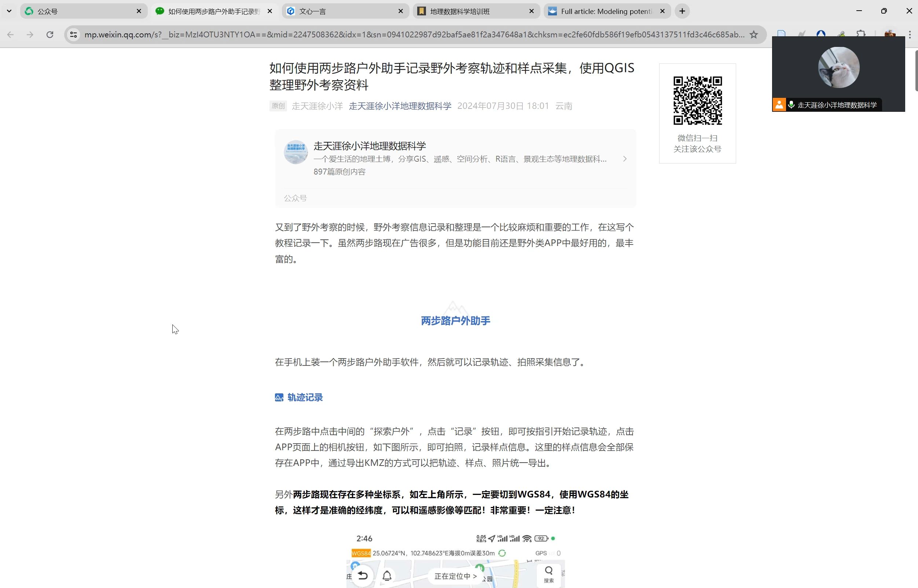Screen dimensions: 918x588
Task: Click the back navigation arrow
Action: pyautogui.click(x=10, y=35)
